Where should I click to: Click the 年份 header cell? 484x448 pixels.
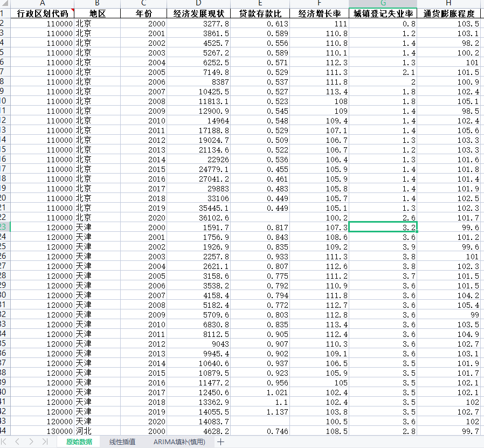point(143,13)
